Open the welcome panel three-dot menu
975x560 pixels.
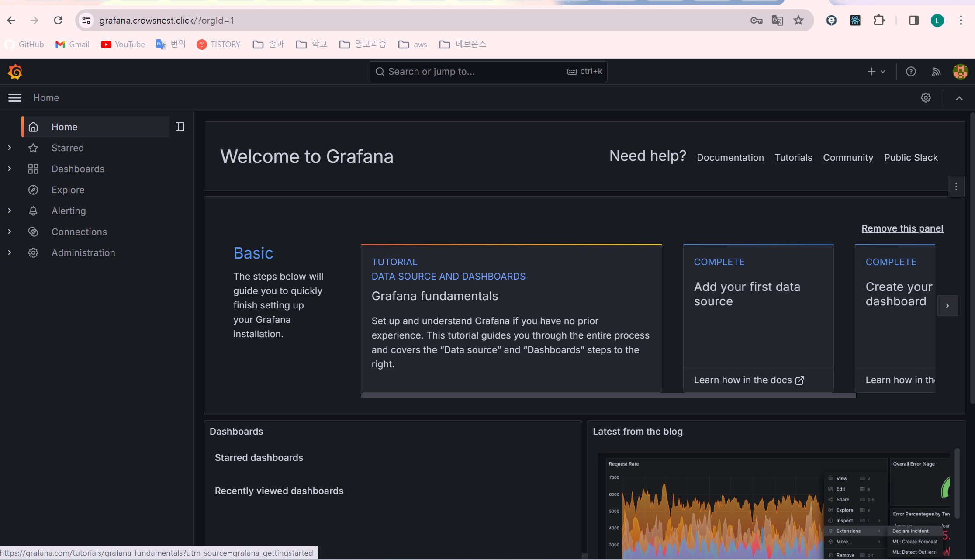(956, 187)
